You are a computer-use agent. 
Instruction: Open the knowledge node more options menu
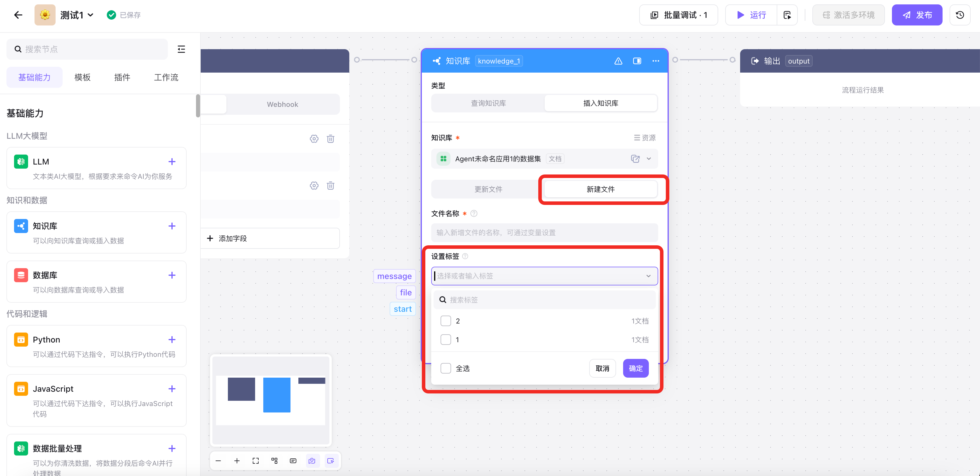(x=656, y=61)
